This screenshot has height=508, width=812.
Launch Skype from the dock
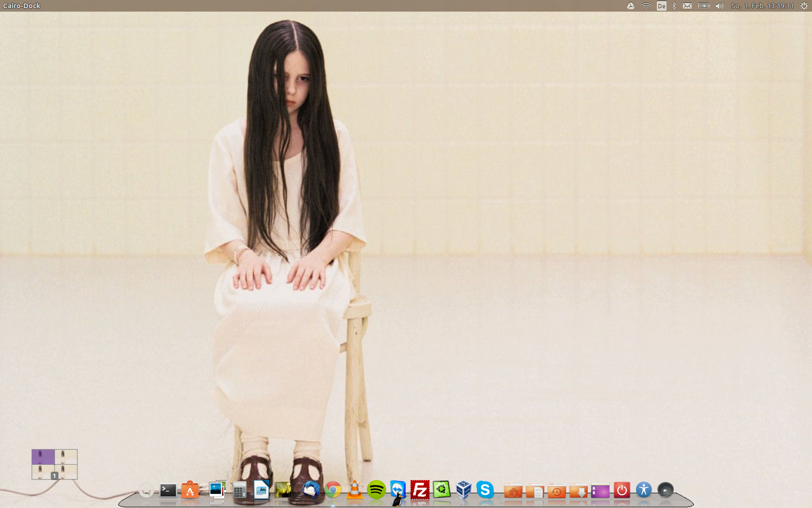(x=485, y=490)
